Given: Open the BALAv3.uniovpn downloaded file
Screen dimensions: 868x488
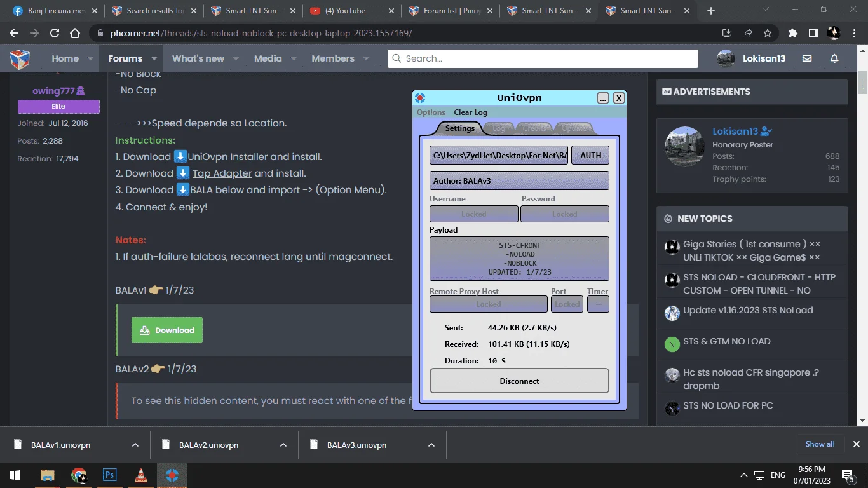Looking at the screenshot, I should 356,445.
